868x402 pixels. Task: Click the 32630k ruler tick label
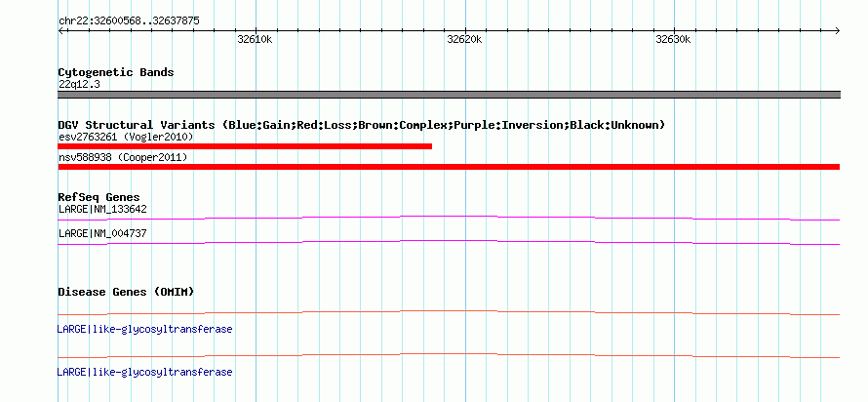pyautogui.click(x=673, y=39)
